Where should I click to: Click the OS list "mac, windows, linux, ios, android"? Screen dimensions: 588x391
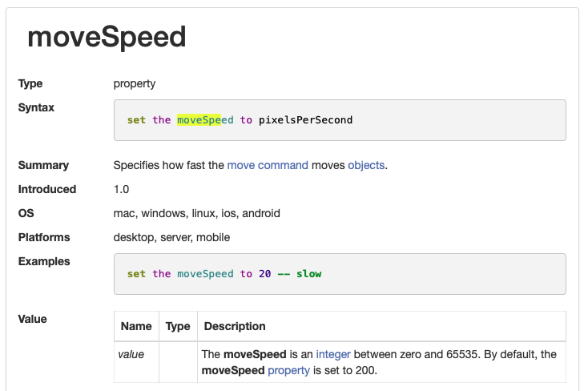click(x=197, y=213)
